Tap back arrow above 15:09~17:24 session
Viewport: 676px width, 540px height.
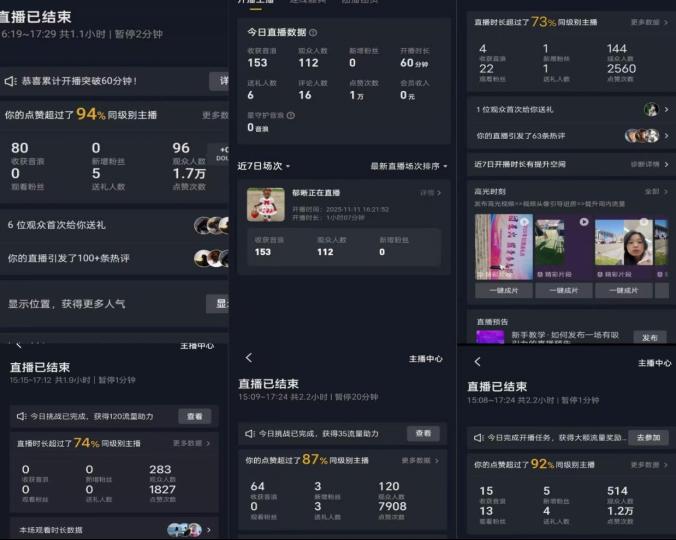point(249,358)
